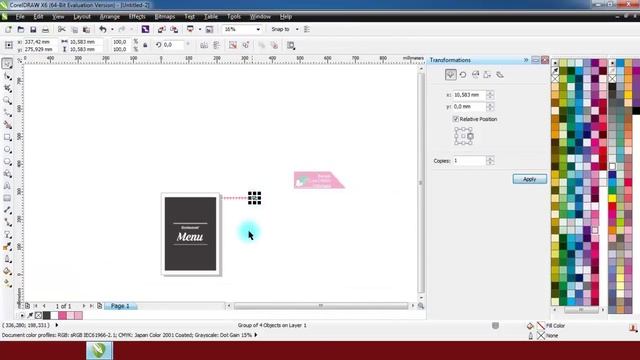Image resolution: width=640 pixels, height=360 pixels.
Task: Click the Import icon in the toolbar
Action: [x=162, y=29]
